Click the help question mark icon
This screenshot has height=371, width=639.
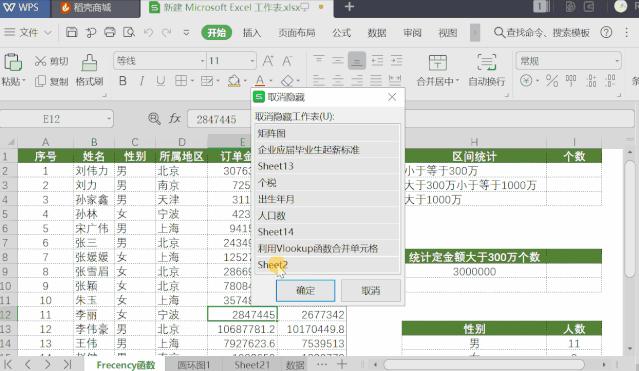point(606,32)
